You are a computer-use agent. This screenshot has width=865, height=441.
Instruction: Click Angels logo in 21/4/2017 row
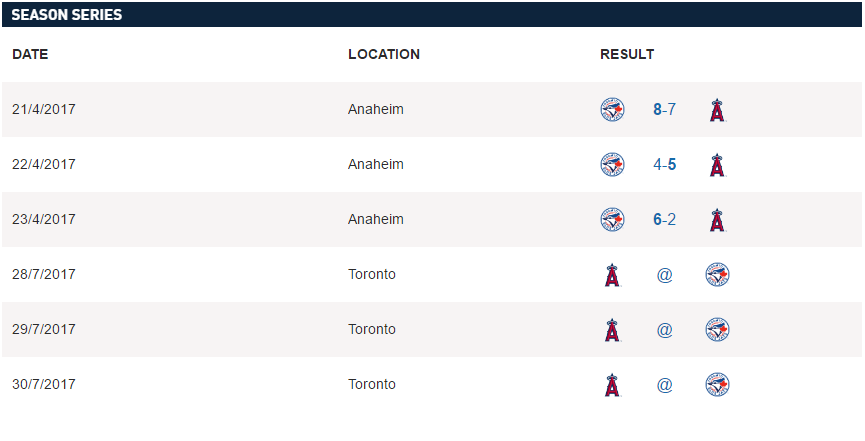tap(716, 110)
